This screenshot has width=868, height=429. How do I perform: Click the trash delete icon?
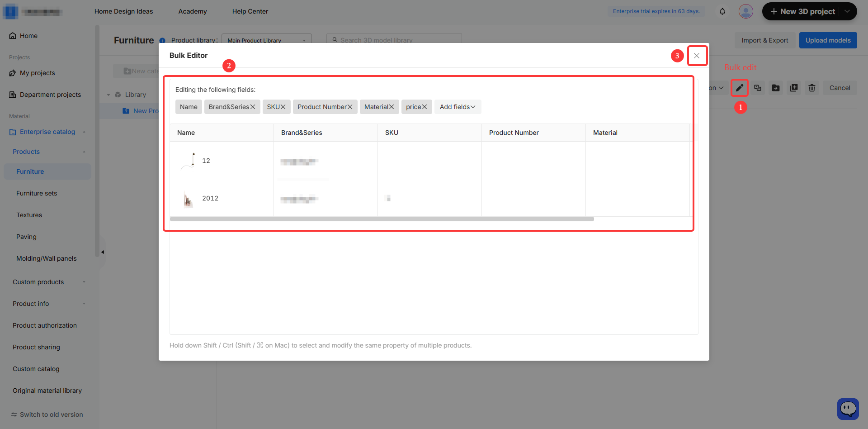coord(812,88)
